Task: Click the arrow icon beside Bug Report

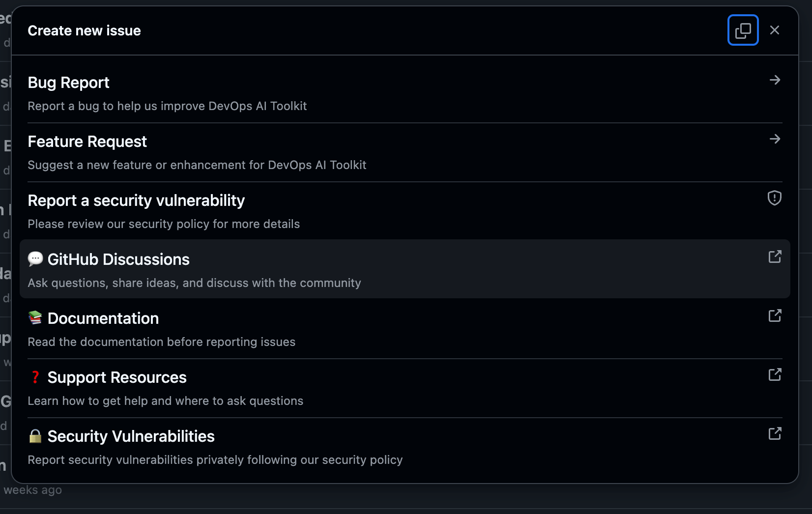Action: 775,80
